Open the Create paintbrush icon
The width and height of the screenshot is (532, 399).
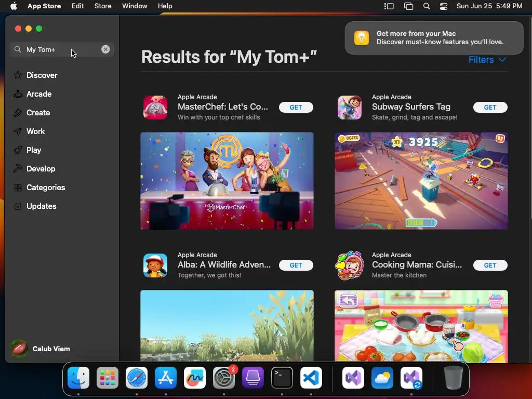pos(18,113)
